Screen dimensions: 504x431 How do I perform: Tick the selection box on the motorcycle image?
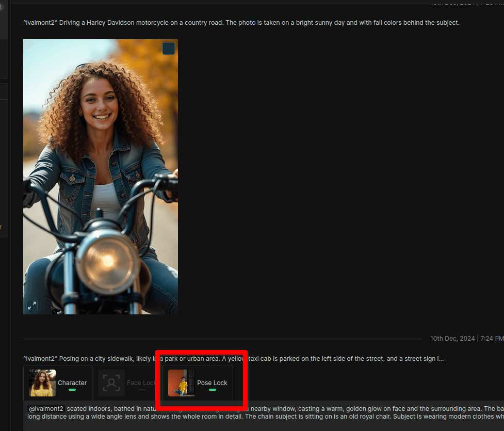coord(168,49)
